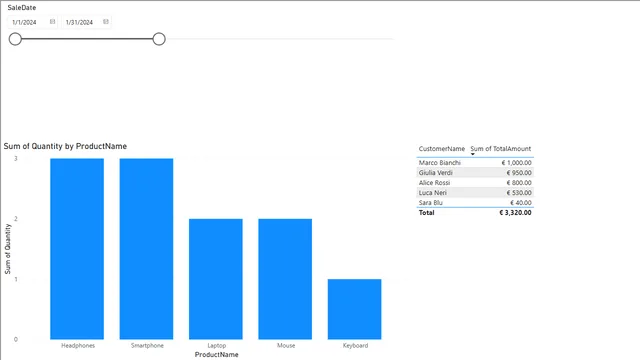This screenshot has width=640, height=360.
Task: Select the Smartphone bar in the chart
Action: (147, 249)
